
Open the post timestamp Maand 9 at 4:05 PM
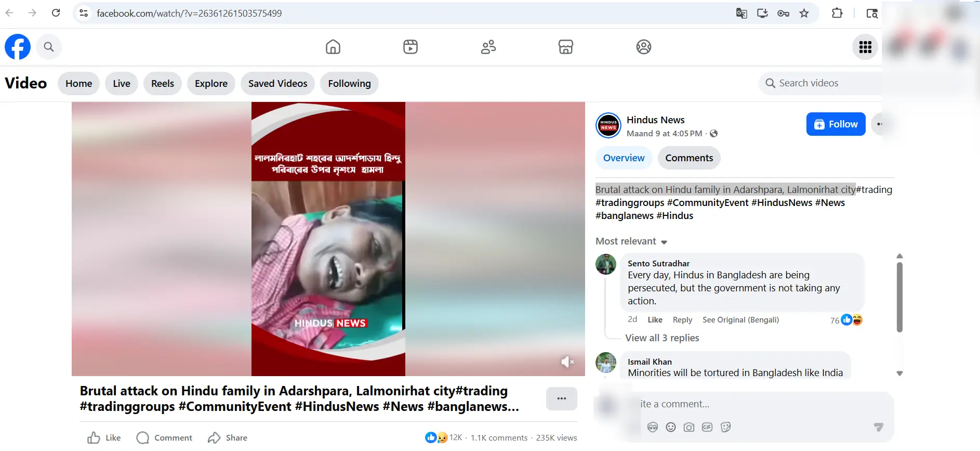665,134
